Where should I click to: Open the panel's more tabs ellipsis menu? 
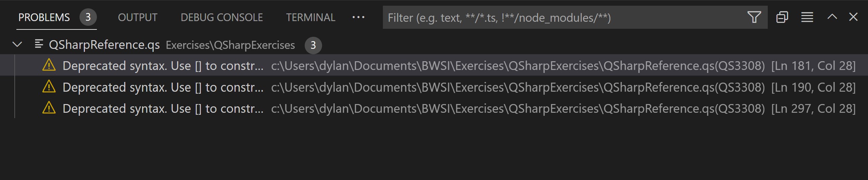[x=358, y=17]
